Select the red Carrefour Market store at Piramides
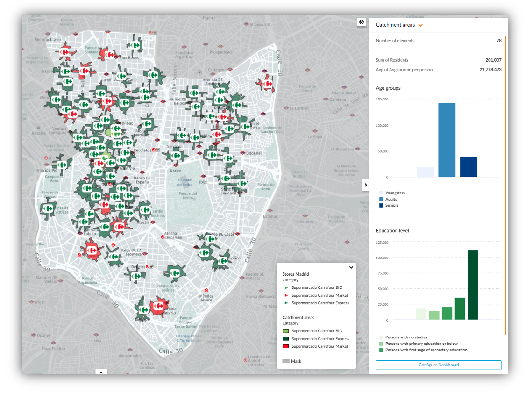The width and height of the screenshot is (532, 394). [x=91, y=251]
